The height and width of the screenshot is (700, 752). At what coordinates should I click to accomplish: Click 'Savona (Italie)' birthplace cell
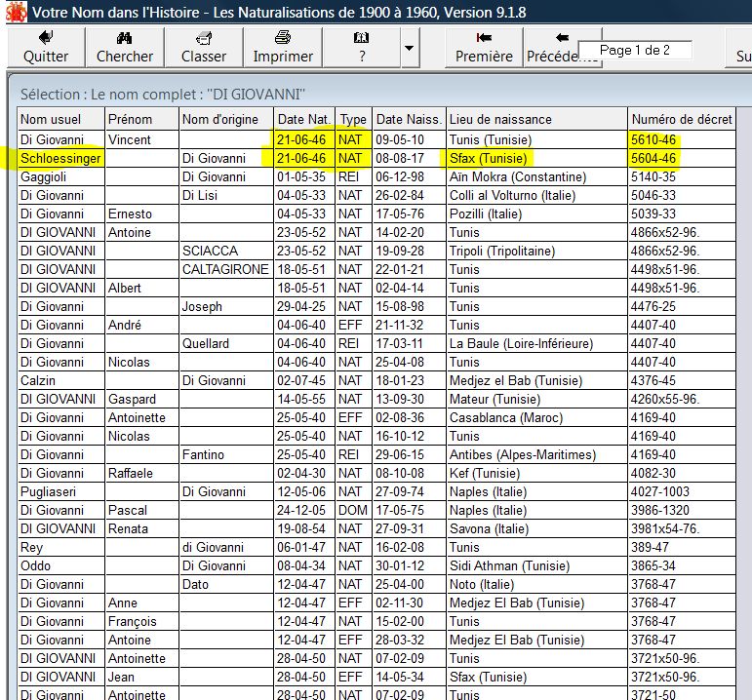(x=536, y=528)
